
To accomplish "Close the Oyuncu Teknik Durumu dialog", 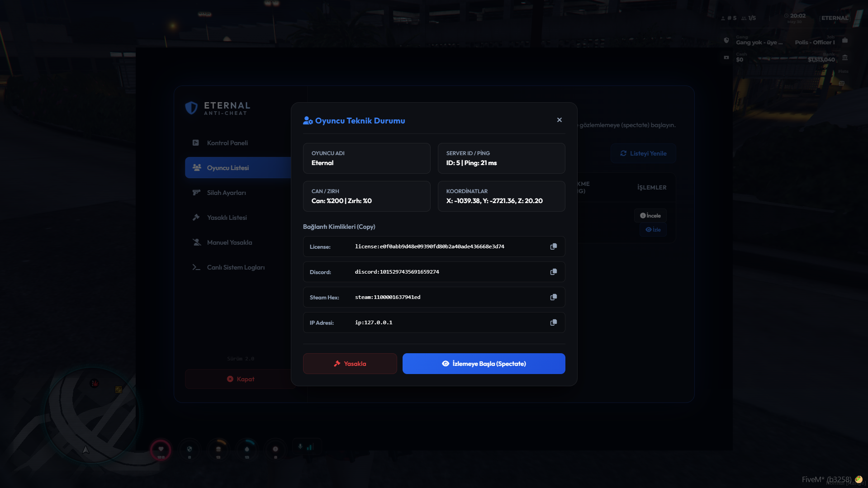I will [x=560, y=120].
